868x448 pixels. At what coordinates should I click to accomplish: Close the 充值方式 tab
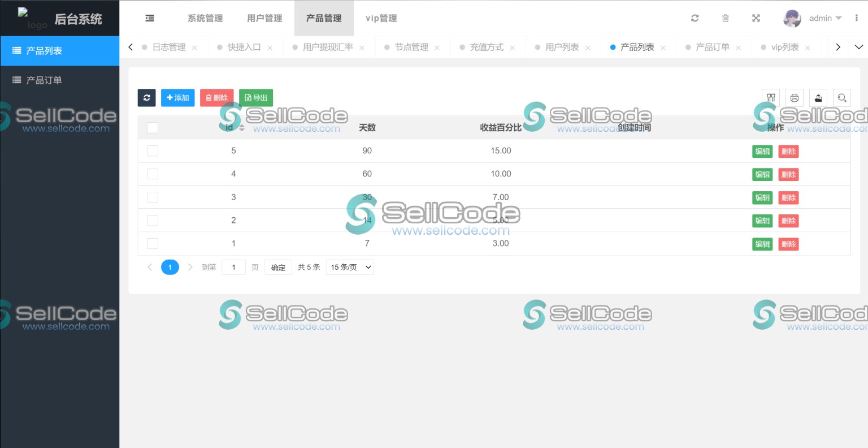coord(512,48)
